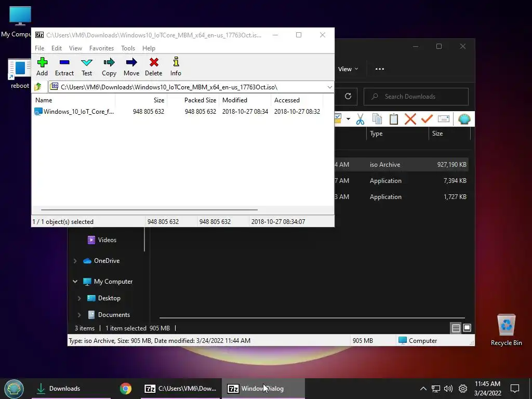Click the green Add button in 7-Zip
The width and height of the screenshot is (532, 399).
point(42,66)
